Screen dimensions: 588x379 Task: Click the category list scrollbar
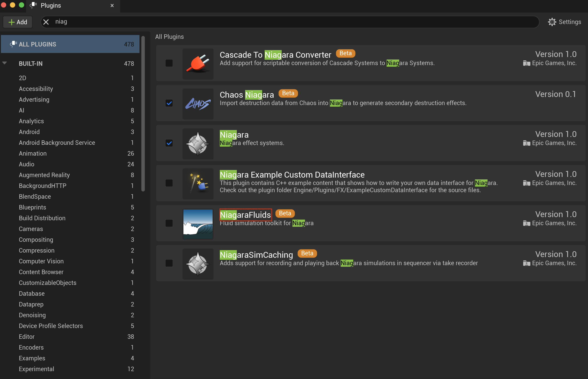(x=143, y=113)
